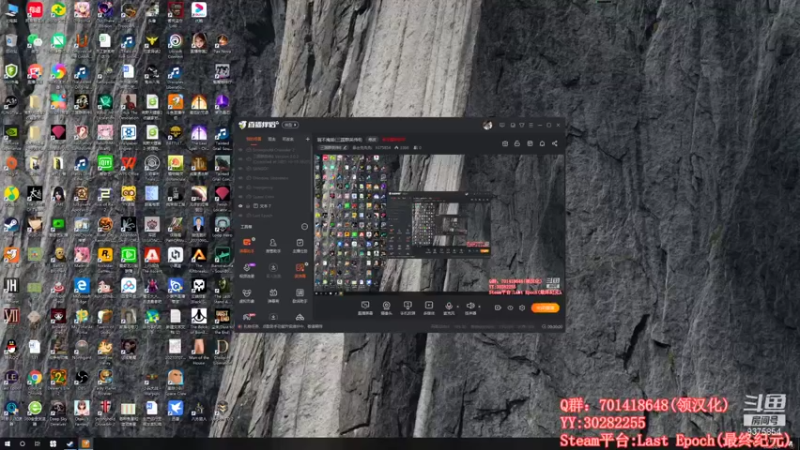This screenshot has height=450, width=800.
Task: Select the Google Chrome desktop icon
Action: pos(35,378)
